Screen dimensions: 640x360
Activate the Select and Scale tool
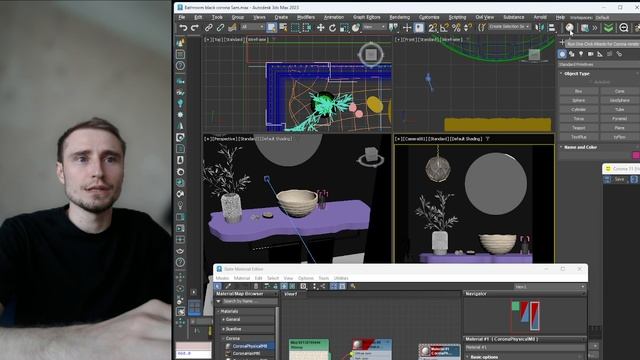point(344,28)
